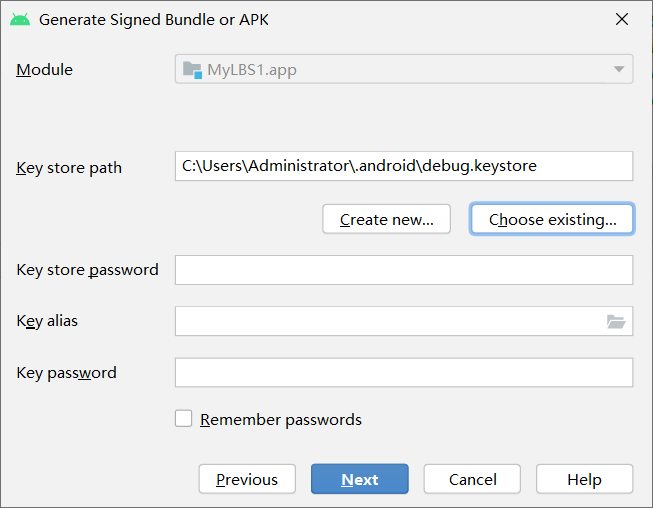Focus the Key alias text field
The height and width of the screenshot is (508, 653).
(x=390, y=321)
